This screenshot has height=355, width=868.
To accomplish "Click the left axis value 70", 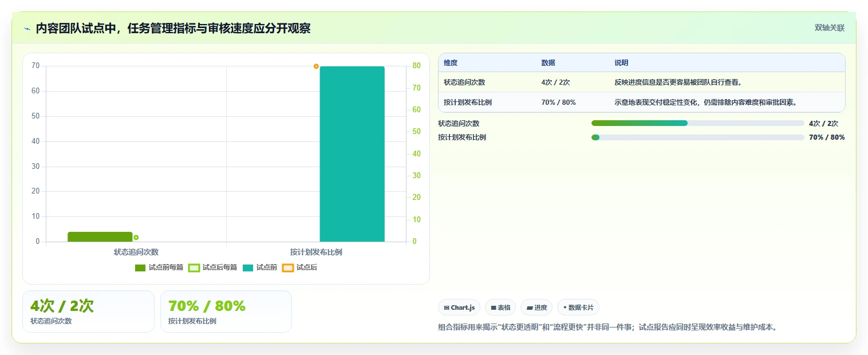I will (x=35, y=66).
